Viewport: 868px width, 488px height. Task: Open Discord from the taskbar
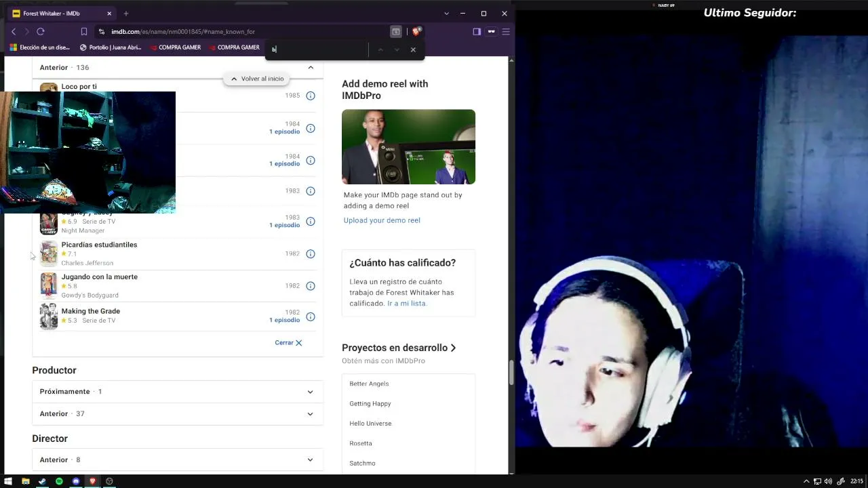click(76, 481)
